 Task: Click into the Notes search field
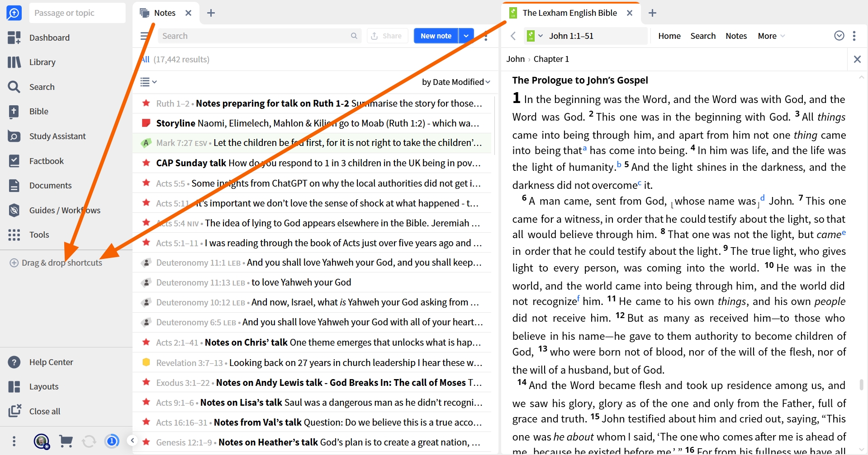(259, 36)
